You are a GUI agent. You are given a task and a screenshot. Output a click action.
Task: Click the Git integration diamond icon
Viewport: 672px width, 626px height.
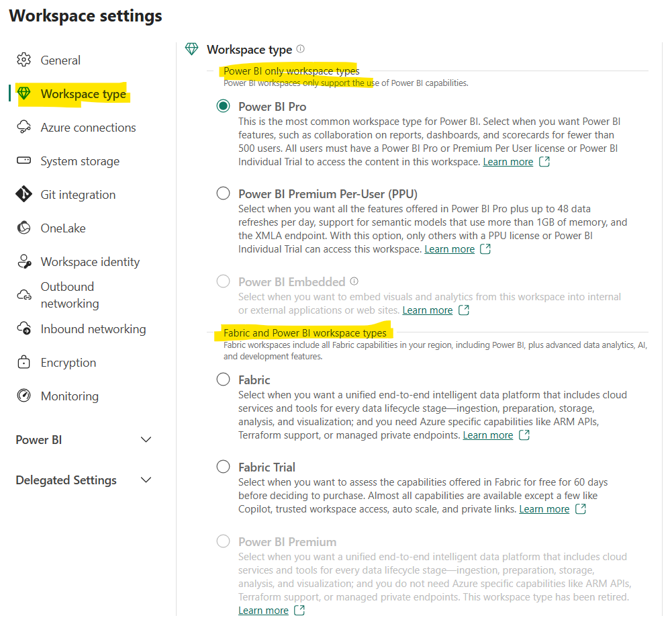tap(24, 194)
